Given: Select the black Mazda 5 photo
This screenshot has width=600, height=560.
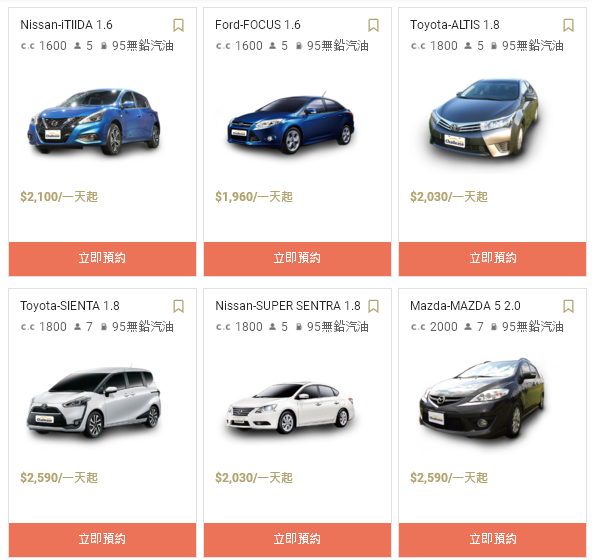Looking at the screenshot, I should (x=482, y=399).
